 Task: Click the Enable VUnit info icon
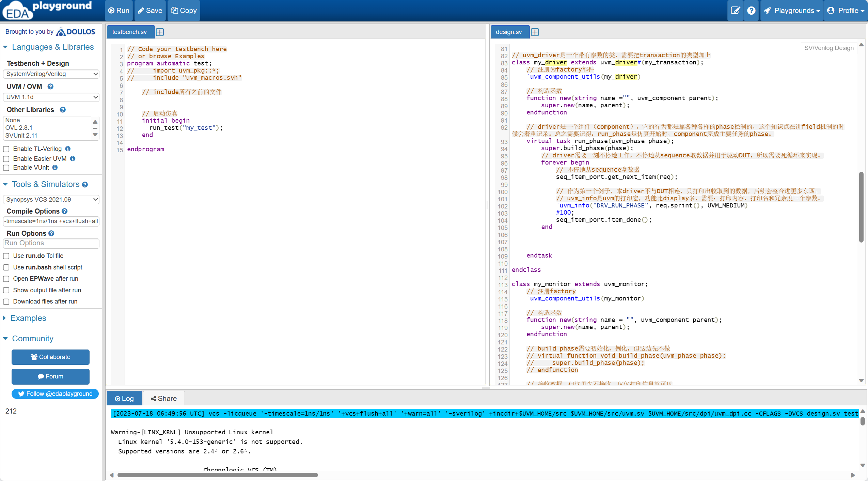click(x=55, y=167)
